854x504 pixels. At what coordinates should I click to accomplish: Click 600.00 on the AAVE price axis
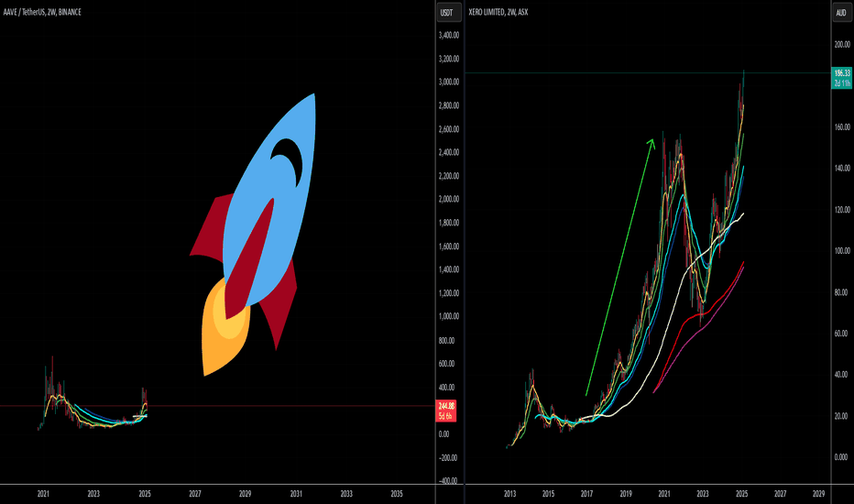(x=446, y=364)
